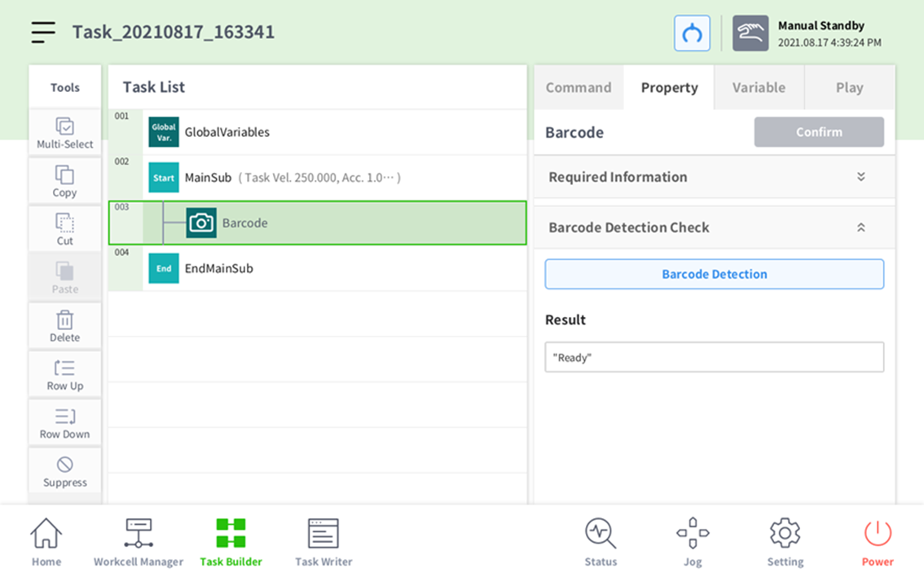Click the Result text field
The height and width of the screenshot is (577, 924).
(714, 357)
